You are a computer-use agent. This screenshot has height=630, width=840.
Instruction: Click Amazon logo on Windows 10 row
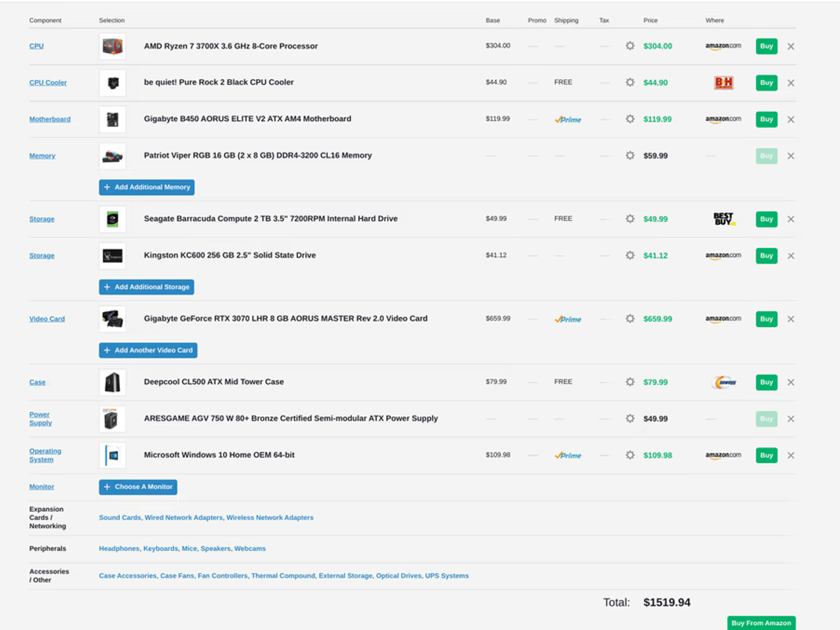[x=723, y=455]
